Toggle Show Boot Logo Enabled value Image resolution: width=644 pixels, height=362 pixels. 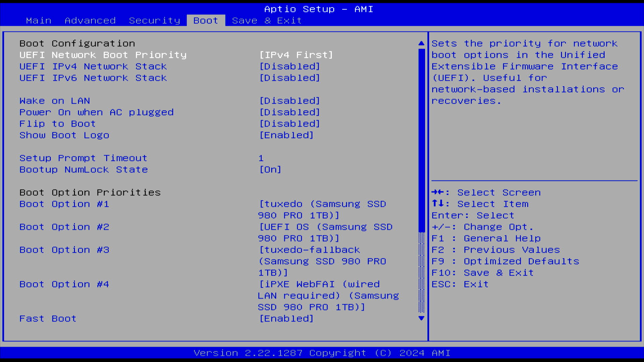pos(286,135)
